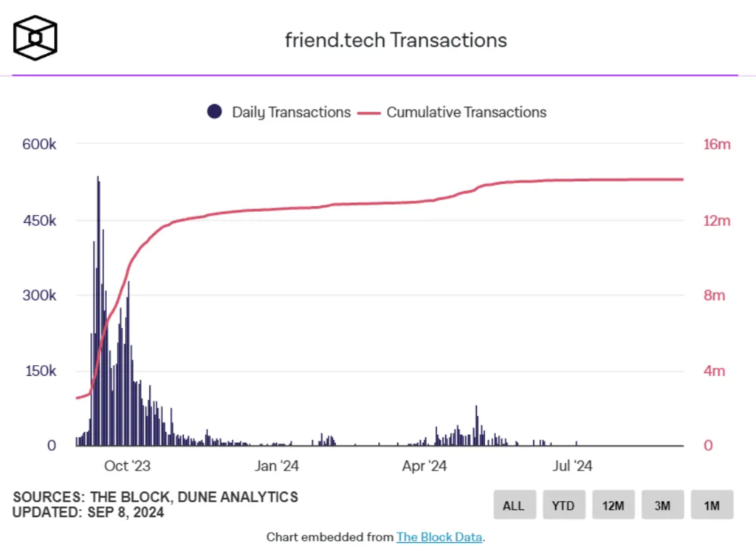
Task: Click the Apr '24 axis label
Action: tap(425, 465)
